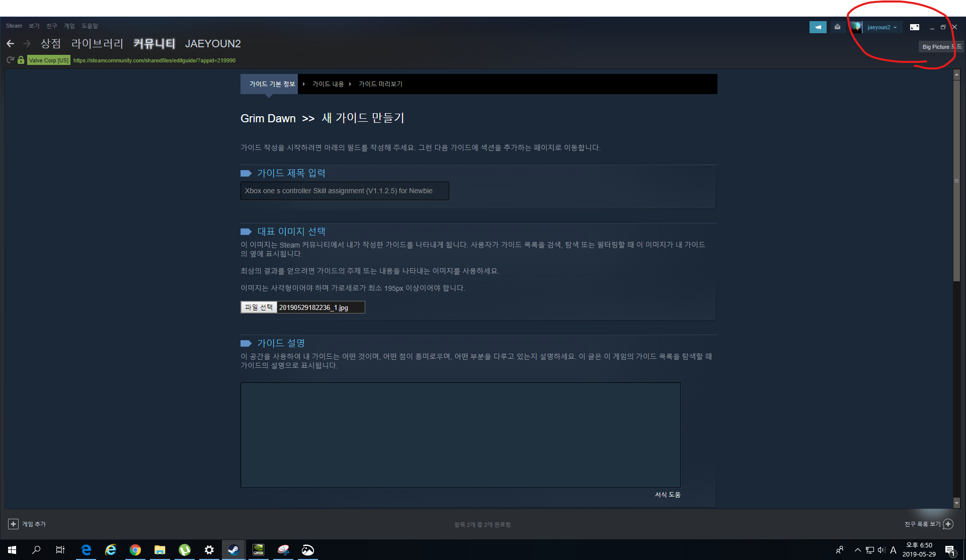The width and height of the screenshot is (966, 560).
Task: Open Steam app in Windows taskbar
Action: pyautogui.click(x=233, y=549)
